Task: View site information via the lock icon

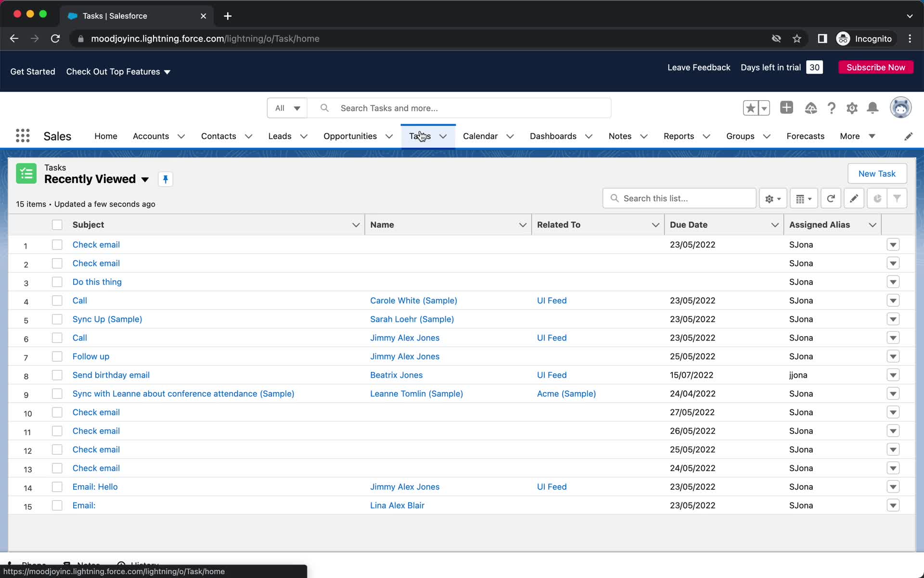Action: click(x=81, y=39)
